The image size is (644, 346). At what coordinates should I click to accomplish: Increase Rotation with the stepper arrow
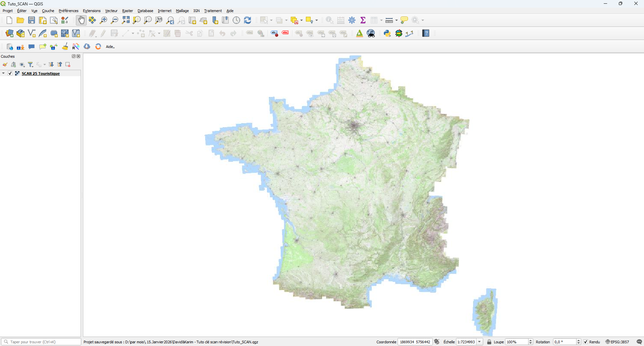pyautogui.click(x=578, y=340)
